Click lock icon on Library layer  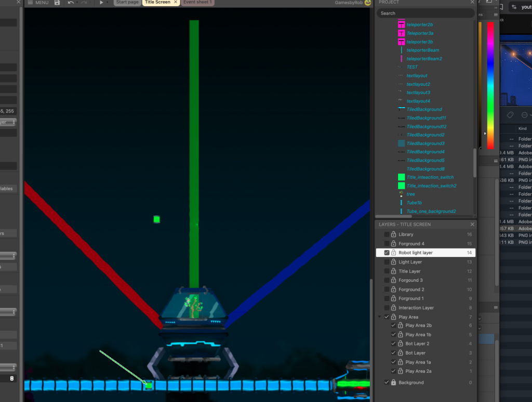[x=394, y=234]
